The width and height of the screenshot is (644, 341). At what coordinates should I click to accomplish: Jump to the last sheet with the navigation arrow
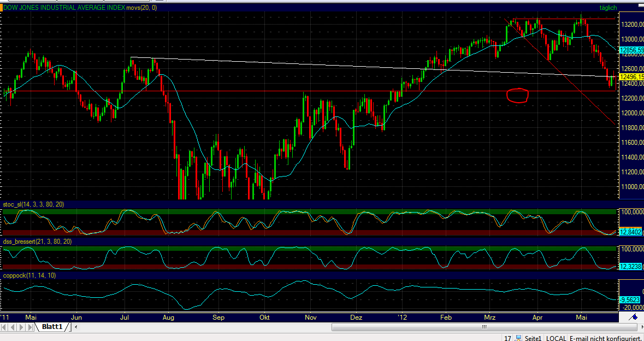[x=29, y=327]
